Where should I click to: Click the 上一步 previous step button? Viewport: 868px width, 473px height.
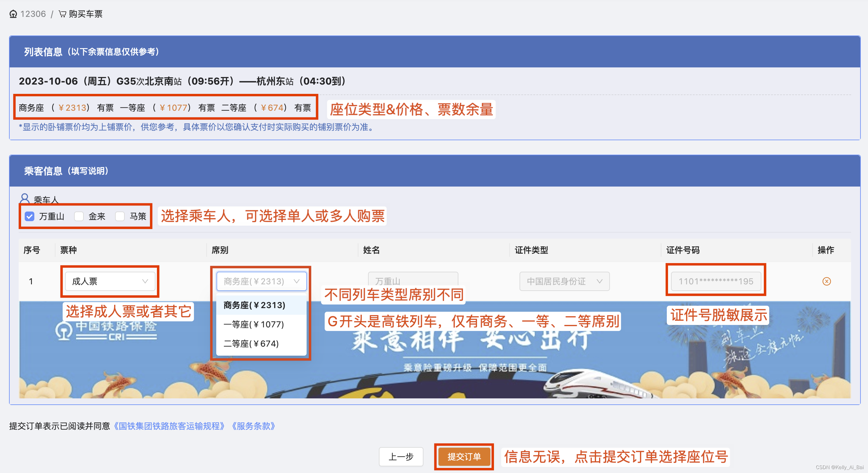click(x=401, y=457)
